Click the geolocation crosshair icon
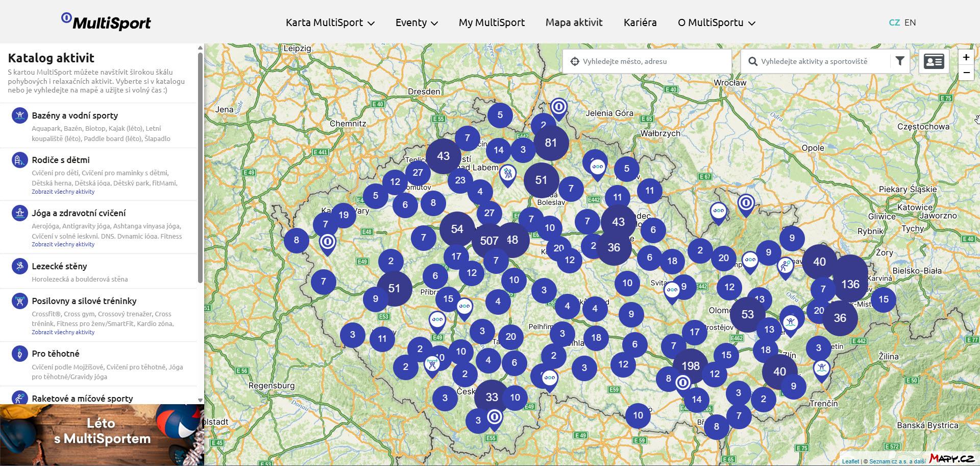The width and height of the screenshot is (980, 466). pos(575,61)
